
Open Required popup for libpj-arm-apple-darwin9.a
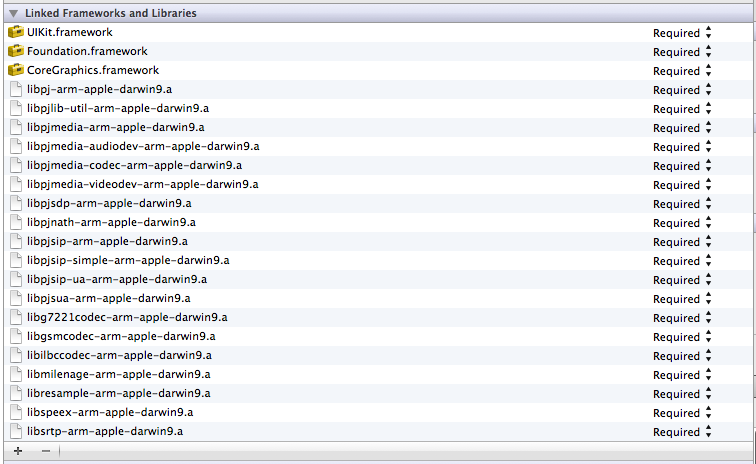click(682, 90)
